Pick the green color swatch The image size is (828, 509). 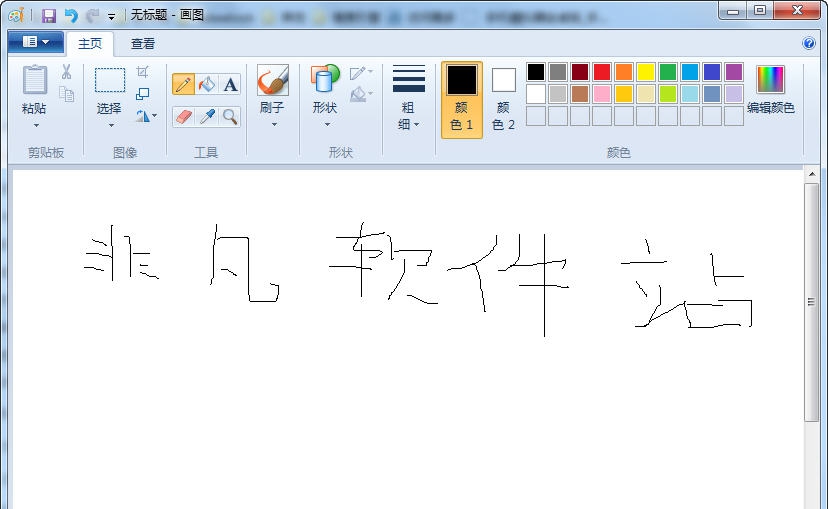pyautogui.click(x=668, y=72)
